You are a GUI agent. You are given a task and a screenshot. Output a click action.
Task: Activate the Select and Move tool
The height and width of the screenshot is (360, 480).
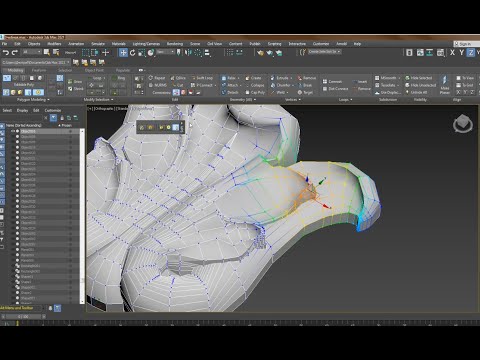(123, 52)
